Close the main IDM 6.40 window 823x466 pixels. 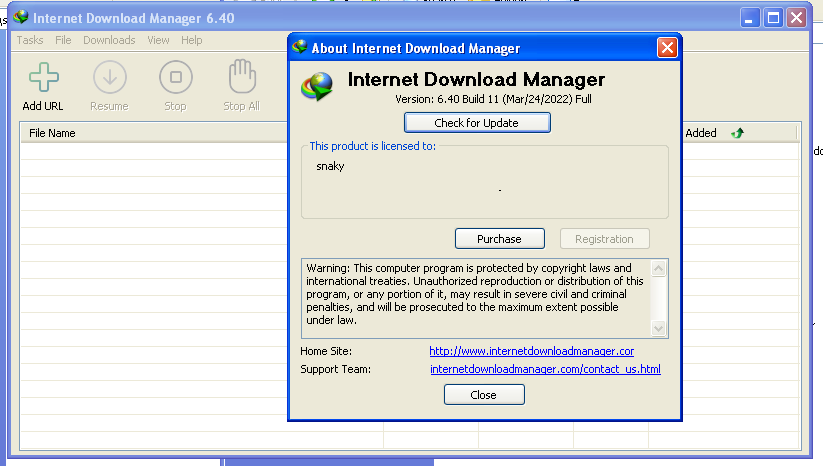point(797,18)
